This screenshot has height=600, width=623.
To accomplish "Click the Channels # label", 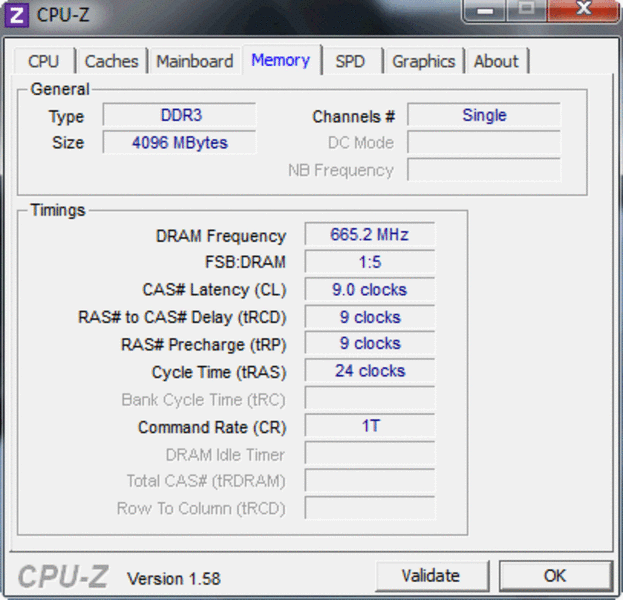I will [x=354, y=116].
